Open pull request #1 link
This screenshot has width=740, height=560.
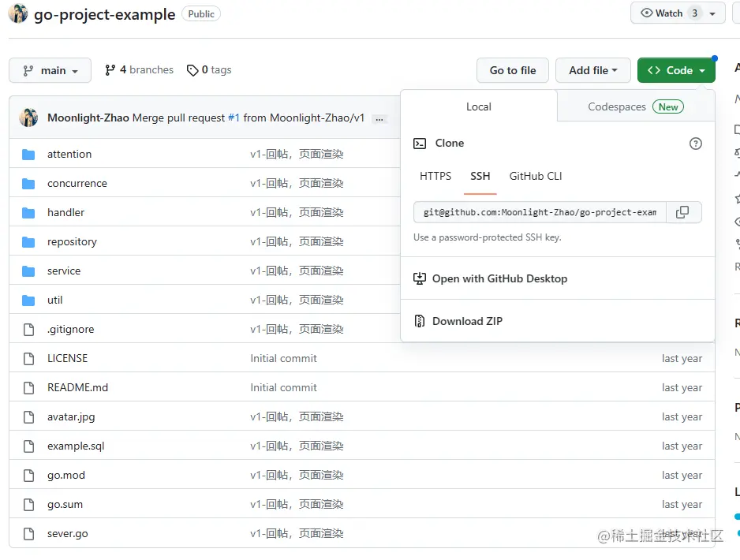pyautogui.click(x=234, y=118)
